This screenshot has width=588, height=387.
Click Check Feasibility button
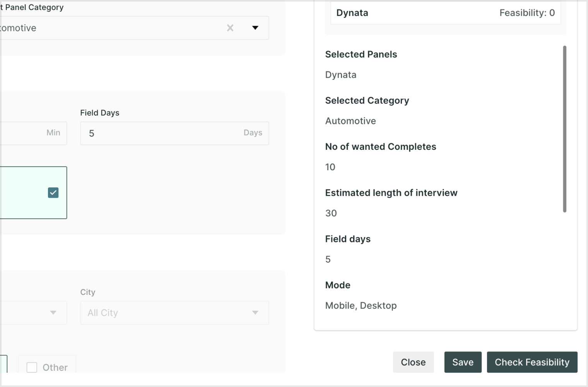coord(532,362)
